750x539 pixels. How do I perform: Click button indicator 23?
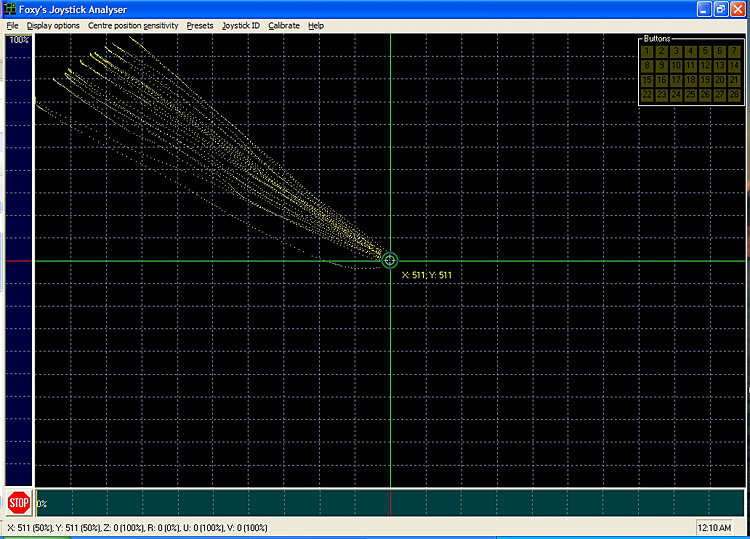[662, 96]
